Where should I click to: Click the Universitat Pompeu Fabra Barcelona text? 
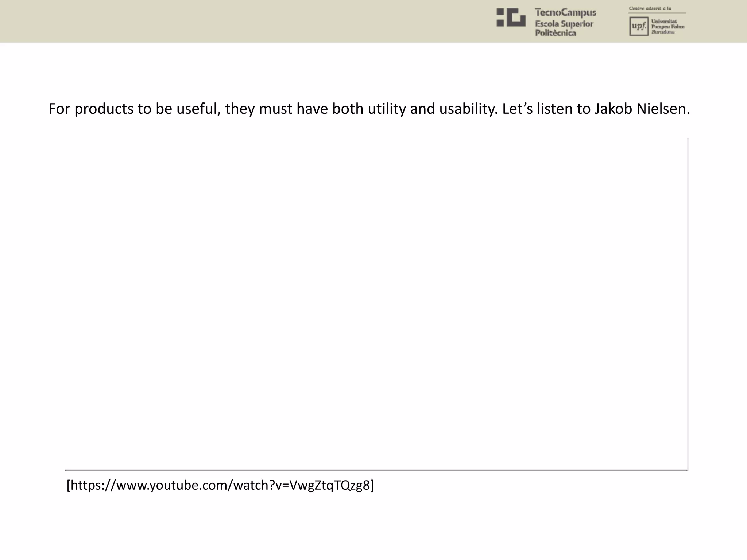coord(668,27)
